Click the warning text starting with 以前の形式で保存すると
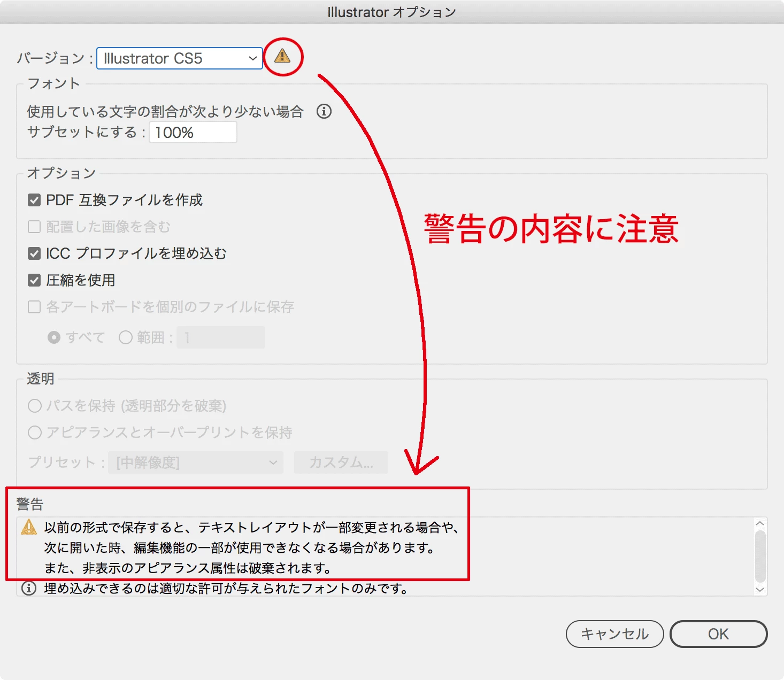The height and width of the screenshot is (680, 784). pyautogui.click(x=251, y=547)
